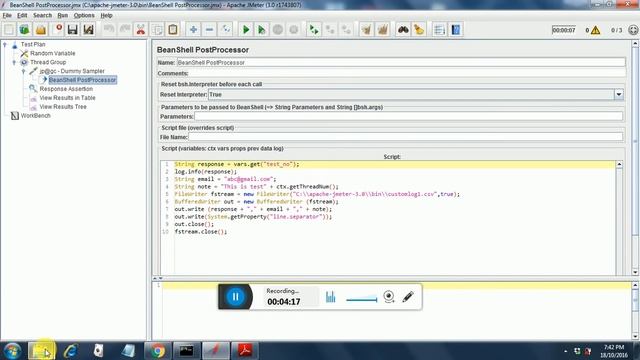Image resolution: width=640 pixels, height=360 pixels.
Task: Expand all nodes with plus icon
Action: click(x=193, y=29)
